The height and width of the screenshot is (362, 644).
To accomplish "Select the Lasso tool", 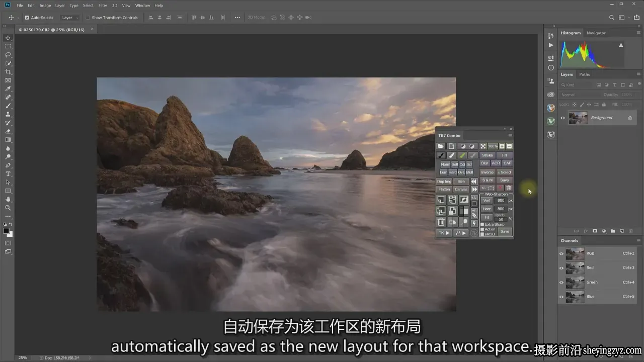I will 8,55.
